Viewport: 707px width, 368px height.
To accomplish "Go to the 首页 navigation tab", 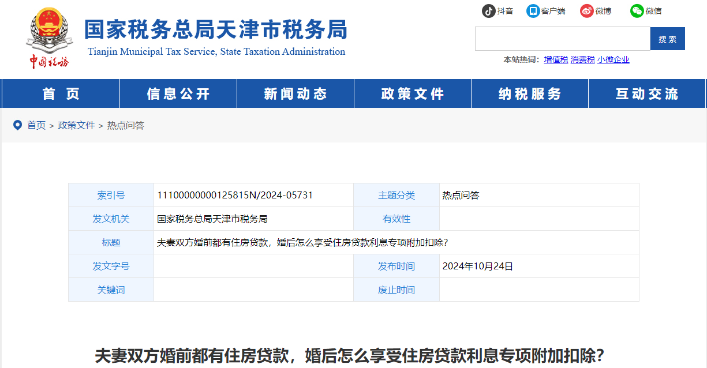I will coord(60,94).
